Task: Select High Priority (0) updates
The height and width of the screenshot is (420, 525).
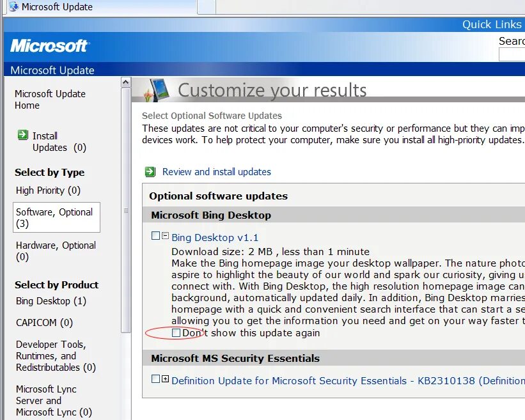Action: click(48, 191)
